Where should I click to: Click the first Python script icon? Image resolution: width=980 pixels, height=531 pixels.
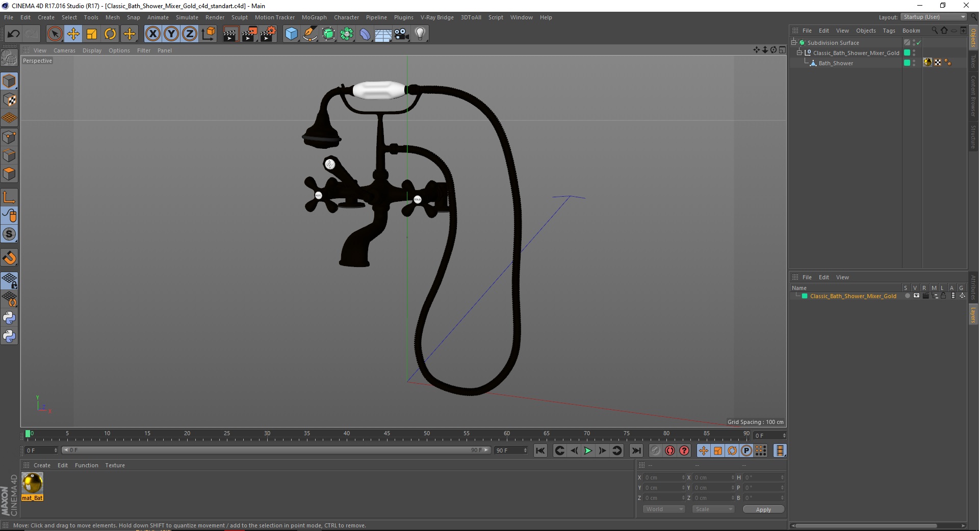coord(9,318)
